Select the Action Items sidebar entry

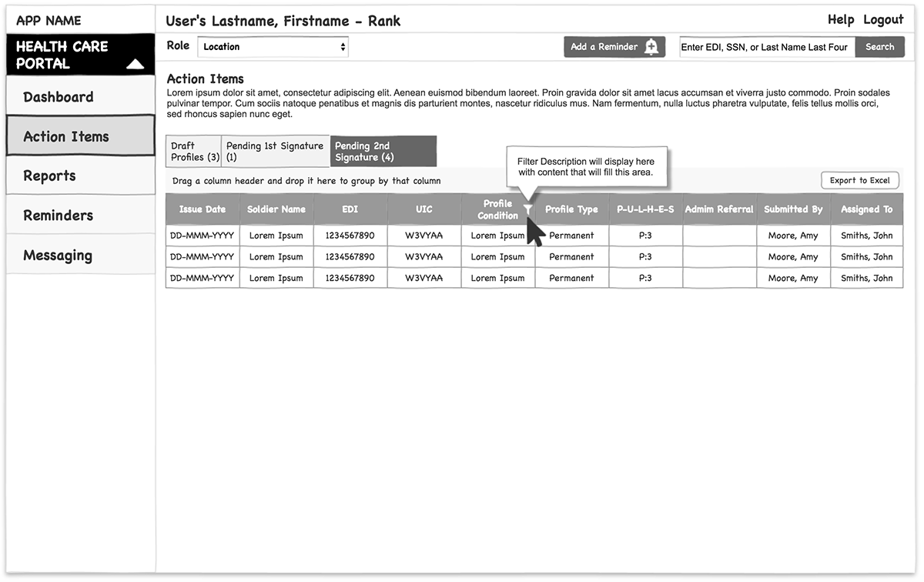[x=65, y=136]
